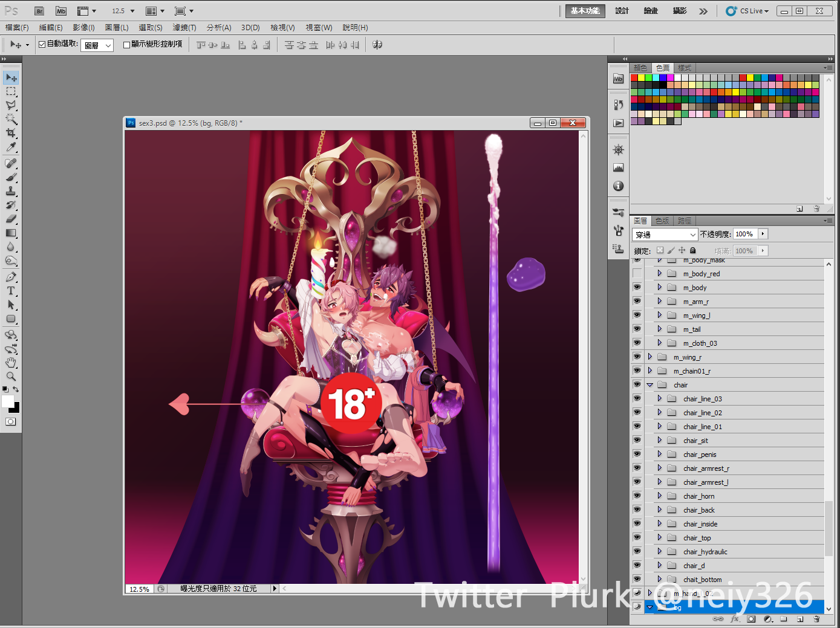
Task: Uncheck the auto-select checkbox
Action: click(x=42, y=44)
